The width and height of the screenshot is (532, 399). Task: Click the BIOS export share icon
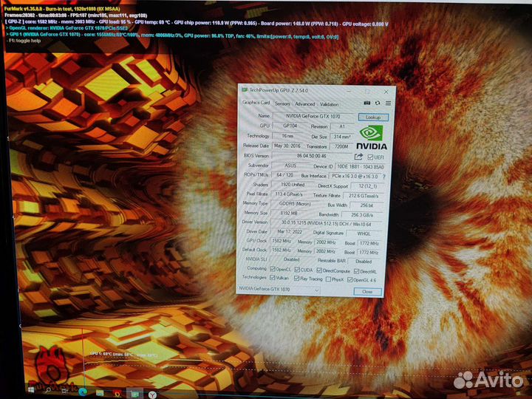pos(358,157)
